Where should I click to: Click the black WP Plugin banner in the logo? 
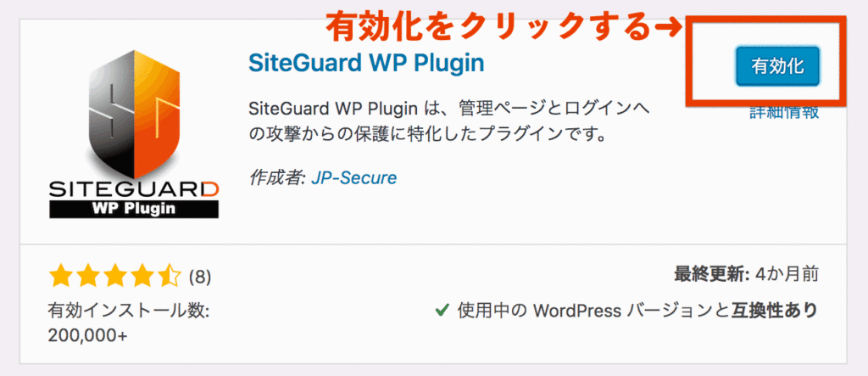pos(134,209)
